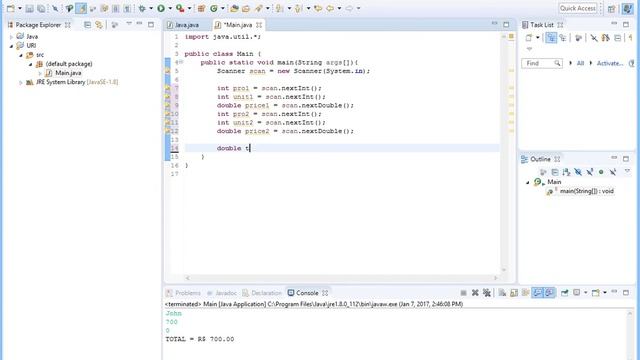This screenshot has width=640, height=360.
Task: Collapse the src folder node
Action: [x=21, y=55]
